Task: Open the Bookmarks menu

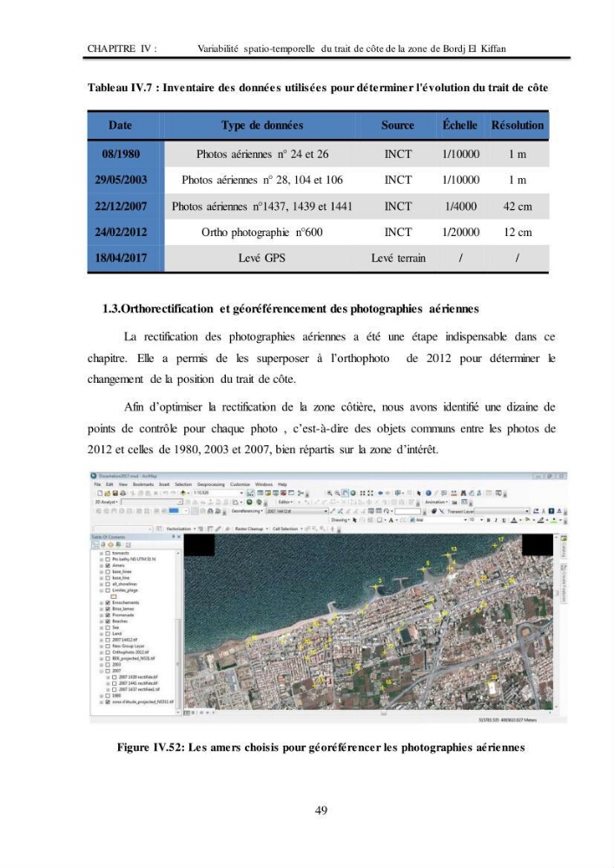Action: (x=142, y=484)
